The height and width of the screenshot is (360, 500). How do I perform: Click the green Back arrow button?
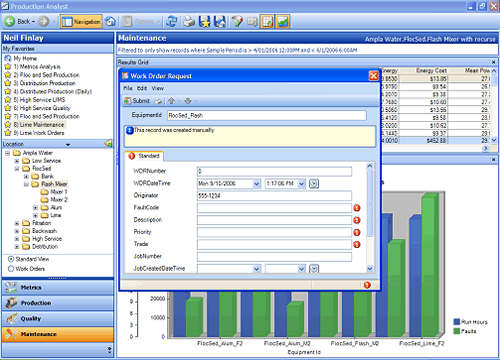pos(9,21)
